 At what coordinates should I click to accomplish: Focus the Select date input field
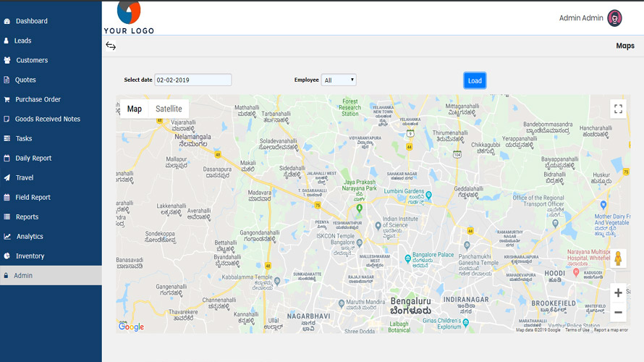(193, 80)
